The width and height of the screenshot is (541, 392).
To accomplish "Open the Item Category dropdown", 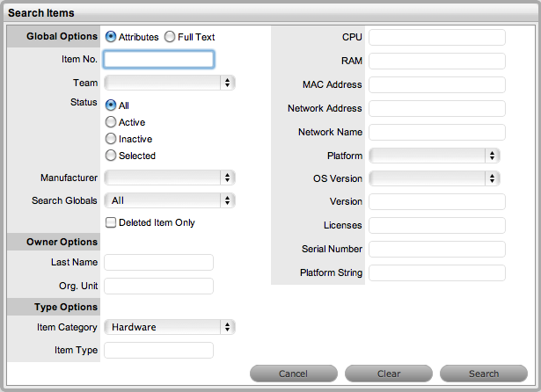I will [x=169, y=327].
